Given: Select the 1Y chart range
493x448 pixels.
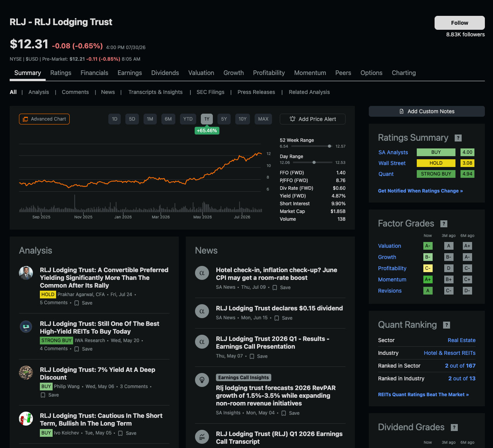Looking at the screenshot, I should tap(207, 119).
